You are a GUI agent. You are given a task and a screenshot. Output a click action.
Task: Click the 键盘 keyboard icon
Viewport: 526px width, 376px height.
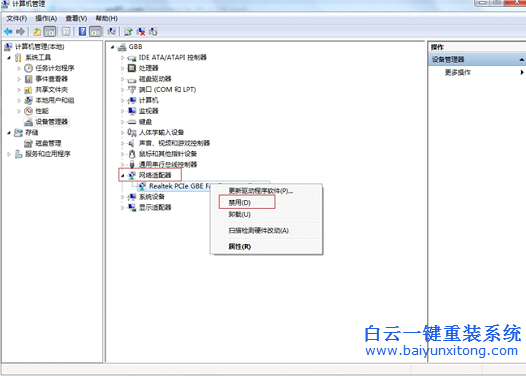pyautogui.click(x=132, y=122)
